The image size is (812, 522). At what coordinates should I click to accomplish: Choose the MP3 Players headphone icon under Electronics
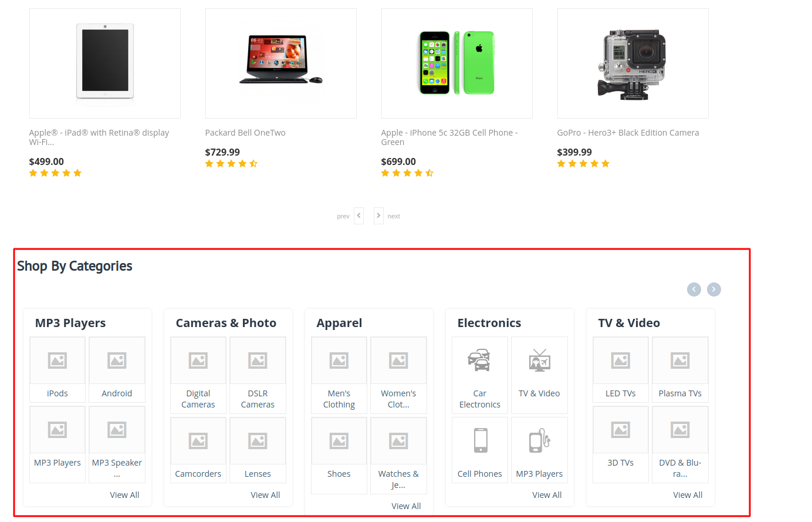click(x=539, y=440)
